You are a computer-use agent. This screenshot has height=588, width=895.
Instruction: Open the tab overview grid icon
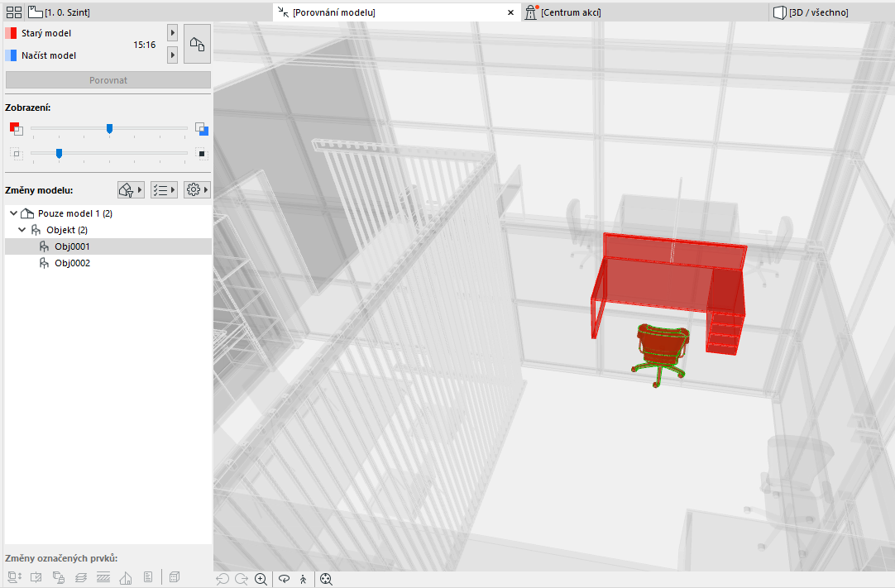click(x=14, y=12)
